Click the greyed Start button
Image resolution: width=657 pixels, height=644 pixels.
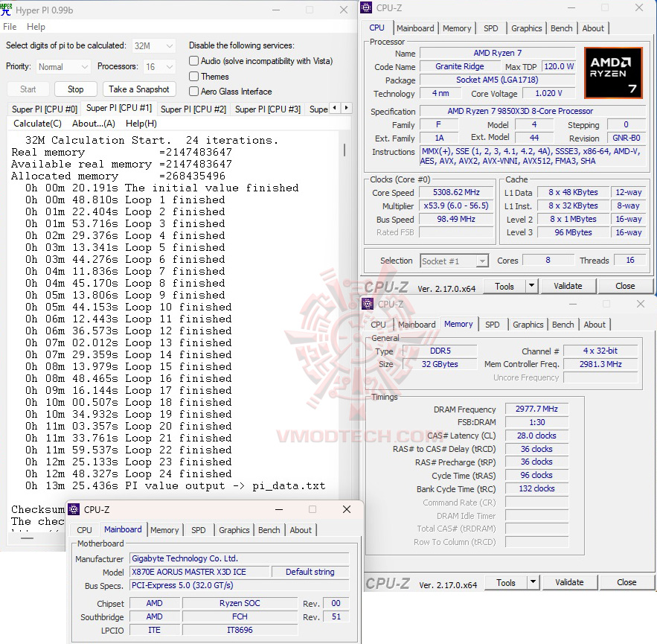coord(28,89)
